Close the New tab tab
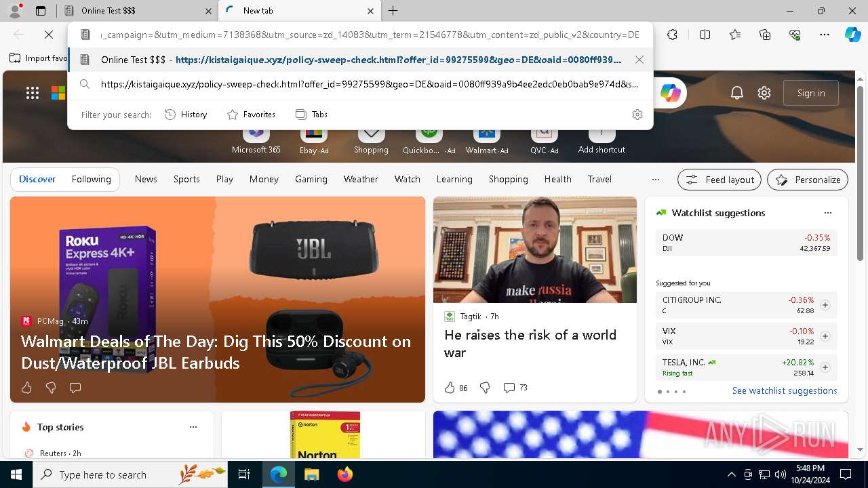Screen dimensions: 868x488 pyautogui.click(x=370, y=11)
